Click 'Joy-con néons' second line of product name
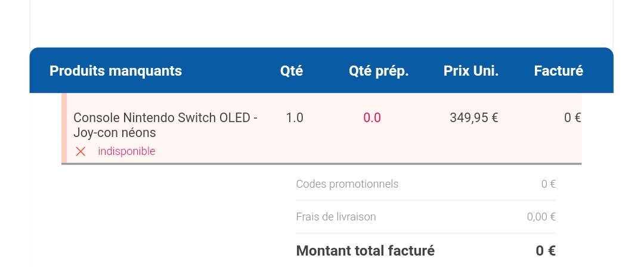This screenshot has width=644, height=280. click(114, 133)
